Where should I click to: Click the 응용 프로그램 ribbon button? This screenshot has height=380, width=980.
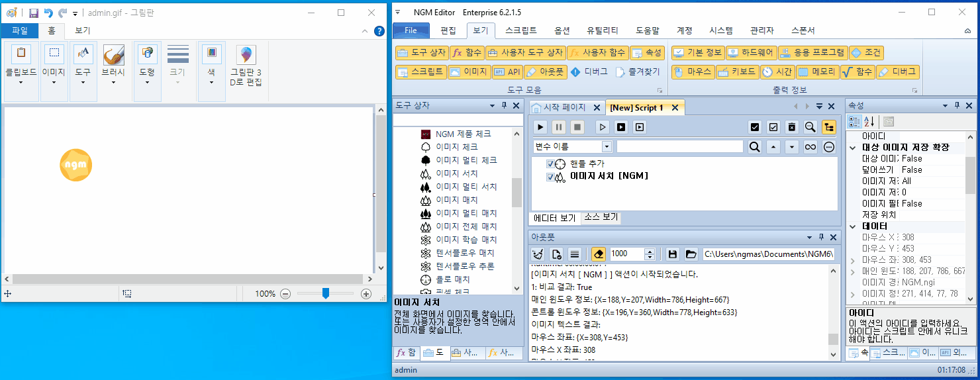click(812, 53)
